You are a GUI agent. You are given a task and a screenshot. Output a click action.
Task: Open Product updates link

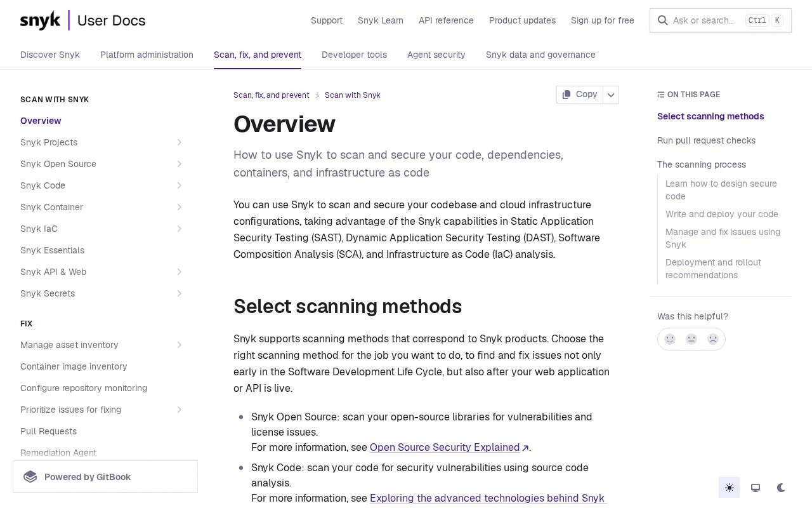[x=522, y=20]
